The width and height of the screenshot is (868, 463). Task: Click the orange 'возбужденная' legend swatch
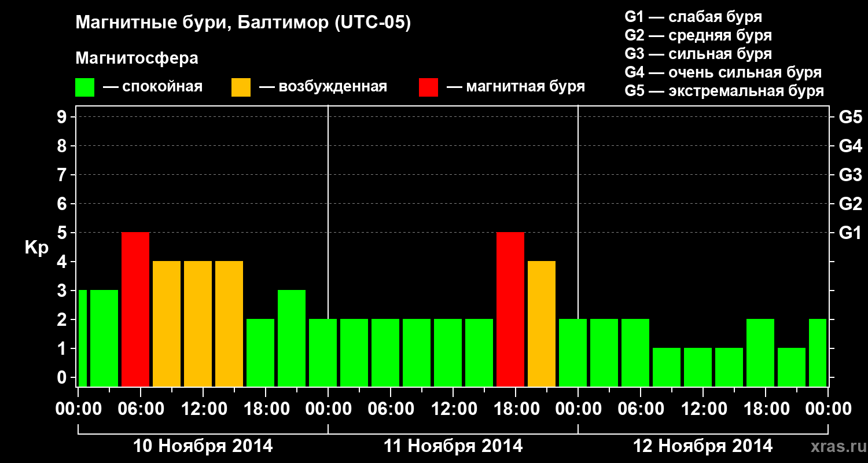pyautogui.click(x=241, y=87)
